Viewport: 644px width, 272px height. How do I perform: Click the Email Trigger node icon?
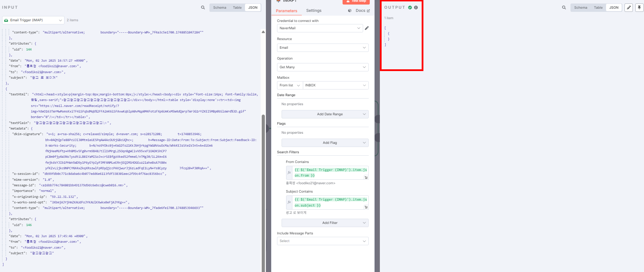pyautogui.click(x=6, y=20)
